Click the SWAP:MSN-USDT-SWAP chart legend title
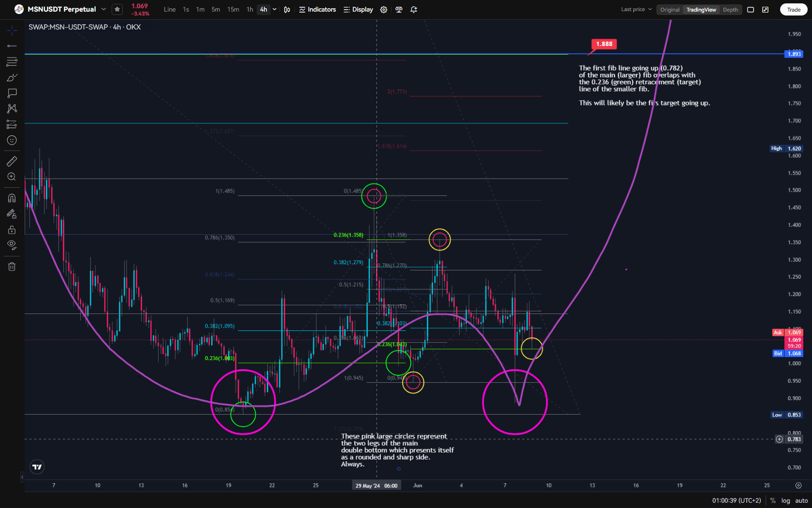The width and height of the screenshot is (812, 508). point(85,27)
